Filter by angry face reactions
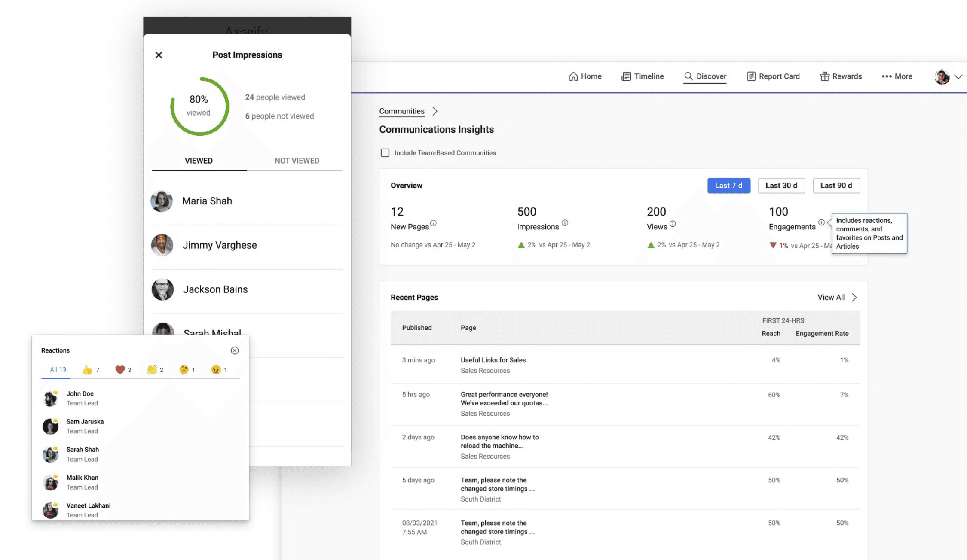The width and height of the screenshot is (967, 560). pyautogui.click(x=219, y=370)
